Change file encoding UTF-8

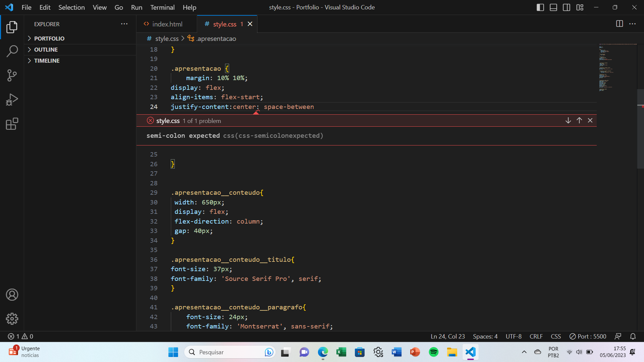tap(514, 336)
